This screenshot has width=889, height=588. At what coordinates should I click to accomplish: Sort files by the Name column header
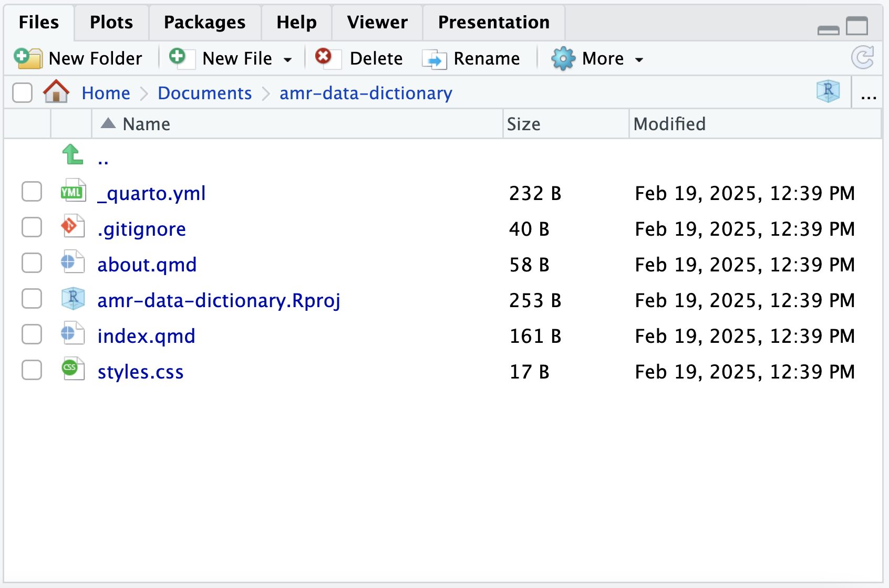point(297,124)
